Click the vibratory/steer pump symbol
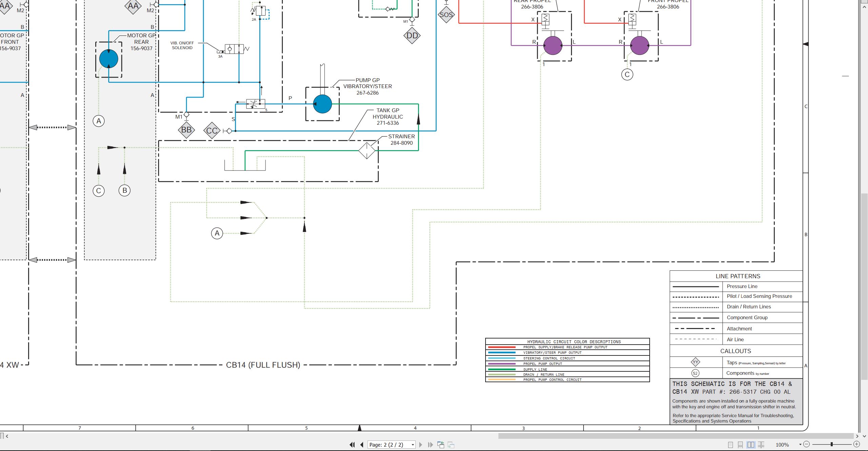Screen dimensions: 868x451 pos(322,104)
